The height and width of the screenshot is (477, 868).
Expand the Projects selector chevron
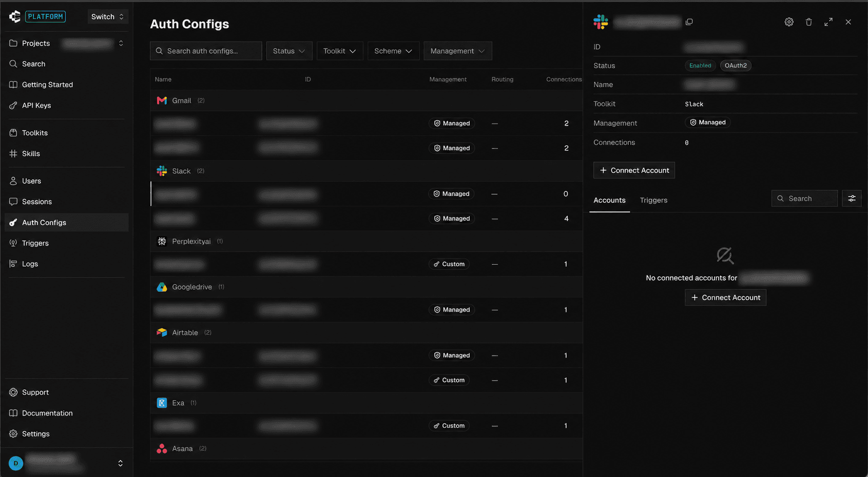pyautogui.click(x=121, y=43)
